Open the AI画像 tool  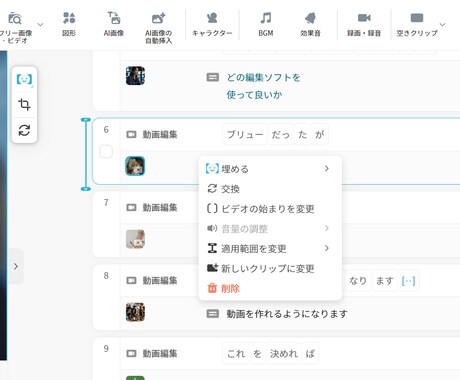[114, 24]
